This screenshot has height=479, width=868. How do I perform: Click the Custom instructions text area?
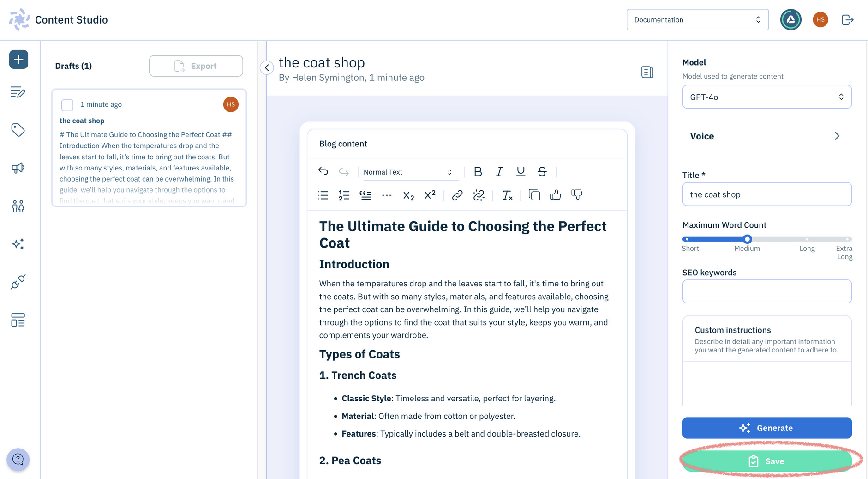pos(766,383)
